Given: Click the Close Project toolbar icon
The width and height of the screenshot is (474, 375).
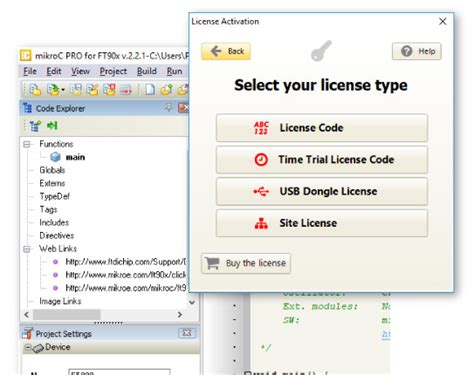Looking at the screenshot, I should pyautogui.click(x=109, y=89).
